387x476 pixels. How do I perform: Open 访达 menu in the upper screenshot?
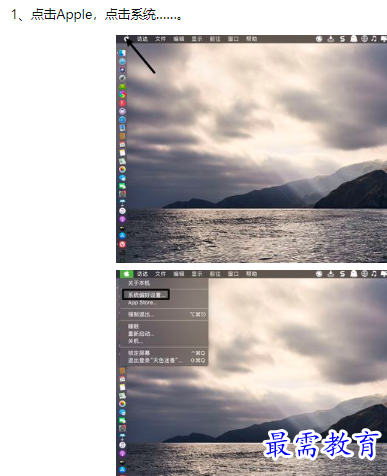pos(142,39)
